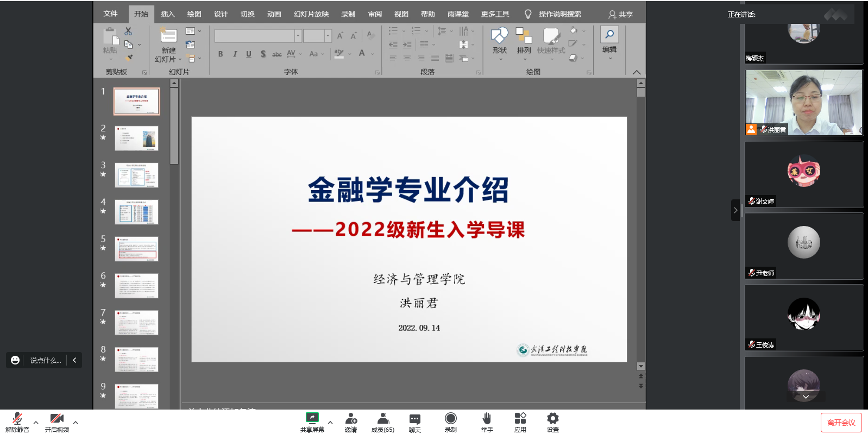
Task: Collapse the PowerPoint ribbon
Action: [x=637, y=72]
